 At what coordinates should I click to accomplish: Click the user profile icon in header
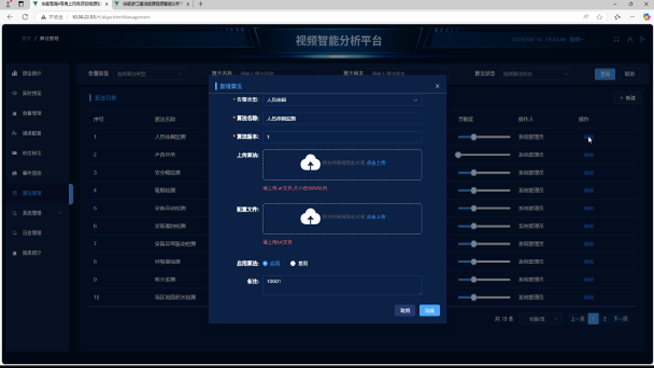[x=630, y=39]
